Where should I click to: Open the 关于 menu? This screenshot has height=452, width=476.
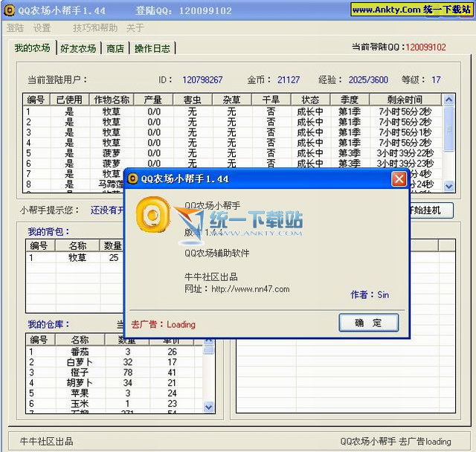[135, 28]
